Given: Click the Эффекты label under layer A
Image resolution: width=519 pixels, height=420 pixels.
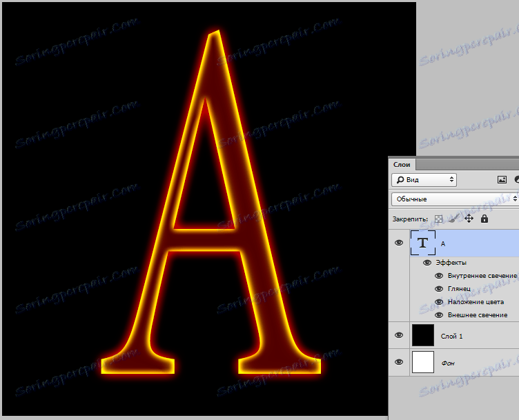Looking at the screenshot, I should coord(451,263).
